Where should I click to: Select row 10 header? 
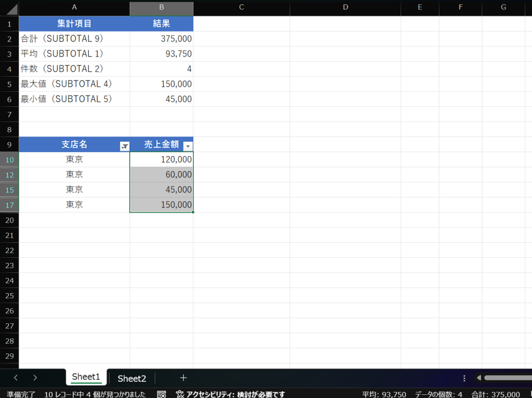[x=9, y=159]
